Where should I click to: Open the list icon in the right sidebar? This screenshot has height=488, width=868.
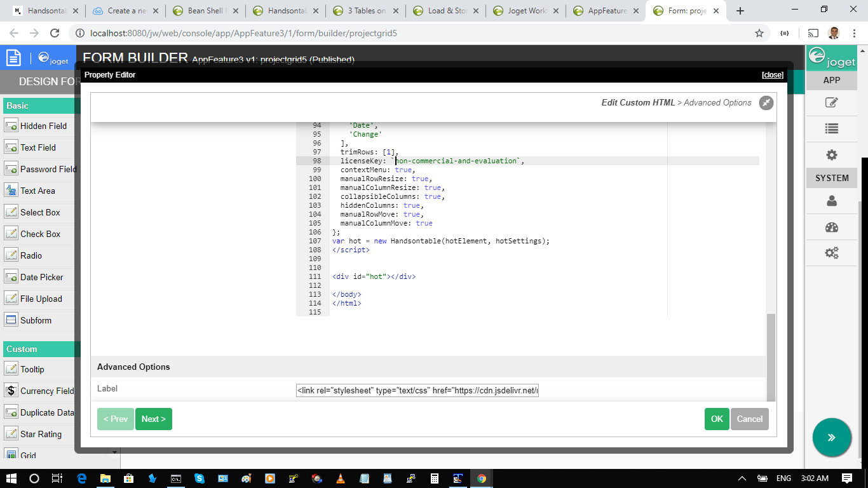click(831, 128)
